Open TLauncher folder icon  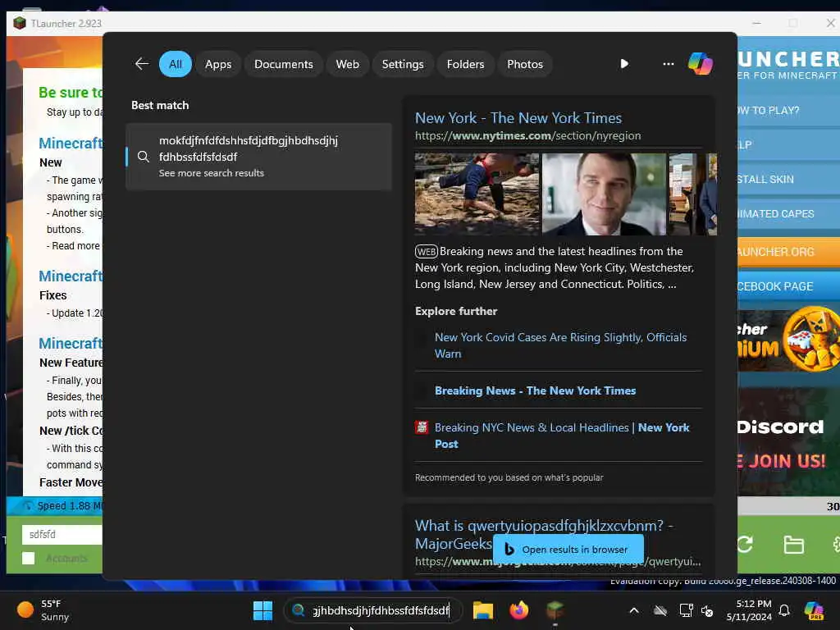[793, 545]
